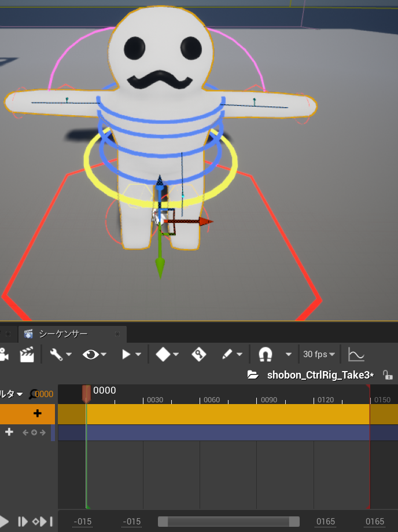Screen dimensions: 398x532
Task: Click the eye view options icon
Action: click(90, 354)
